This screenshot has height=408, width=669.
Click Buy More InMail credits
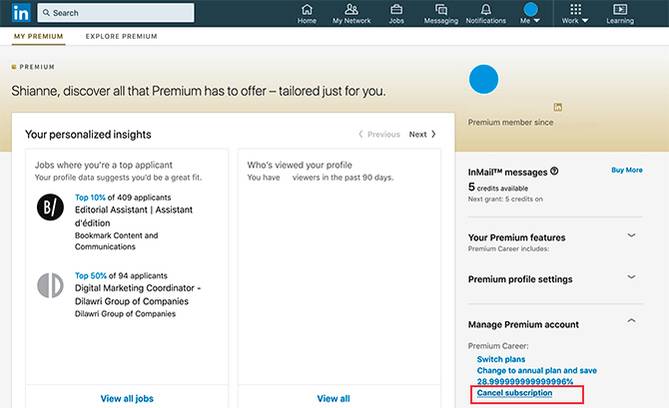pyautogui.click(x=626, y=170)
